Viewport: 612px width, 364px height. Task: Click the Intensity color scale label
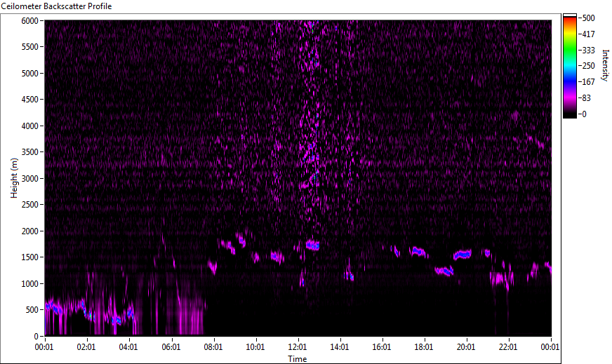(605, 65)
